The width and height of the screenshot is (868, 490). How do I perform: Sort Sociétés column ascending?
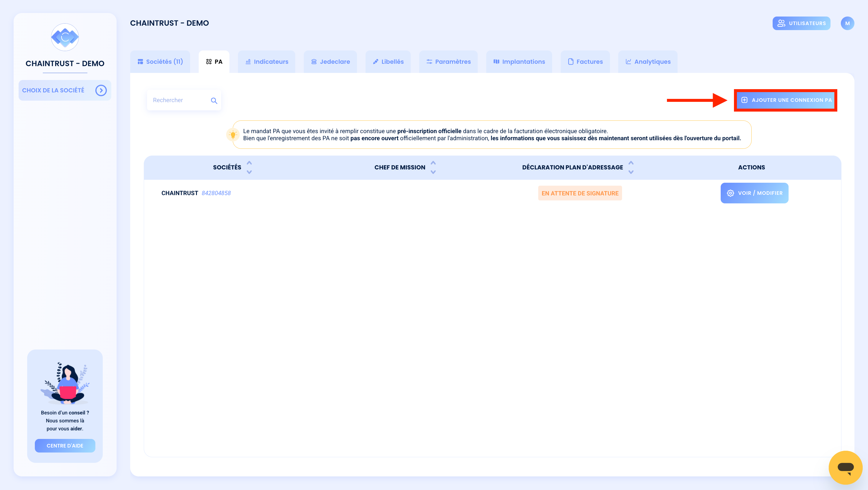pyautogui.click(x=249, y=163)
